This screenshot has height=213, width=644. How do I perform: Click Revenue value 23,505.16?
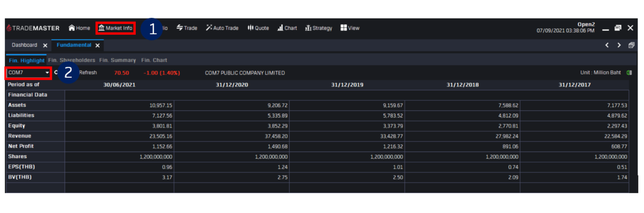point(161,136)
